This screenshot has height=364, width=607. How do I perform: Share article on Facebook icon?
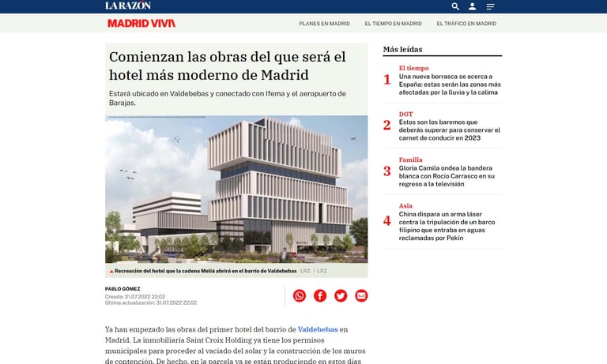coord(320,295)
